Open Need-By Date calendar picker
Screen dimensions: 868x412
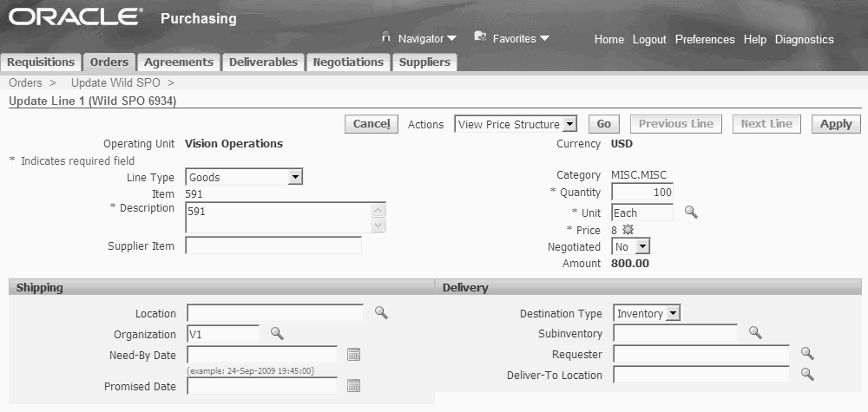tap(354, 355)
